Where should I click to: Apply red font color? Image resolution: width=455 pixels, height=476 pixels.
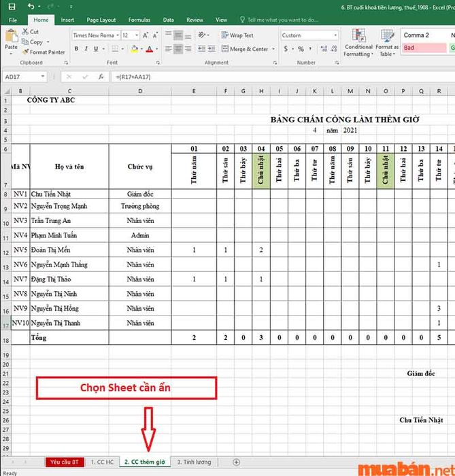150,48
